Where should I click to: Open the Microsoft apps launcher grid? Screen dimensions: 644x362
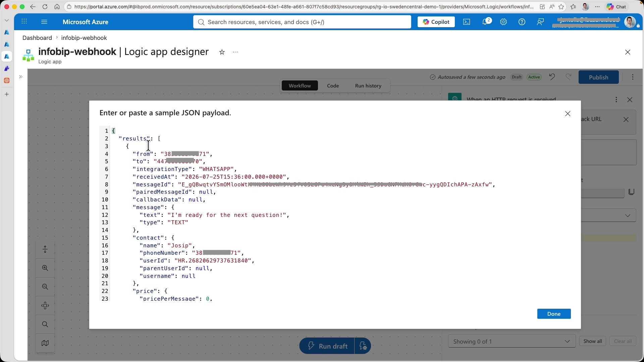pyautogui.click(x=24, y=22)
